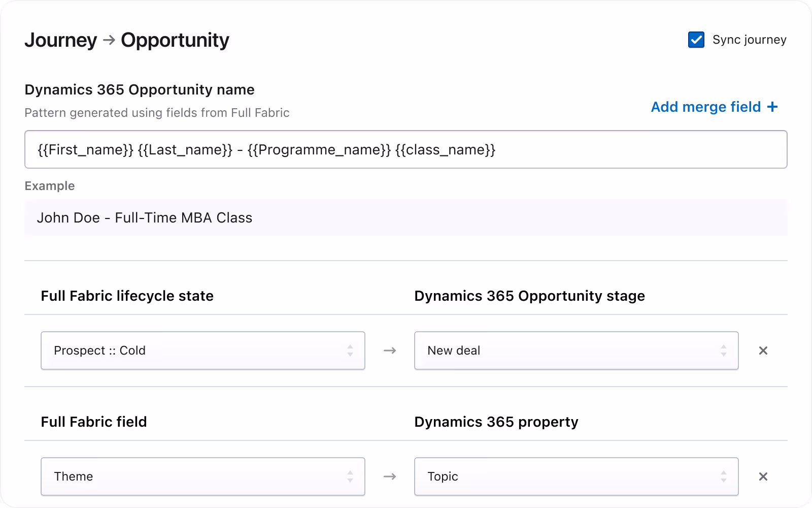Viewport: 812px width, 508px height.
Task: Open the Full Fabric lifecycle state dropdown
Action: [x=203, y=351]
